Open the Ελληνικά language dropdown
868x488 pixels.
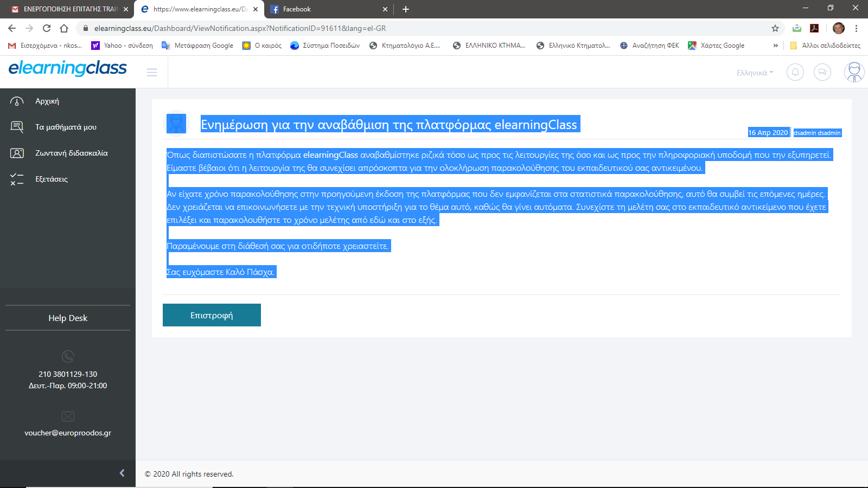point(755,73)
